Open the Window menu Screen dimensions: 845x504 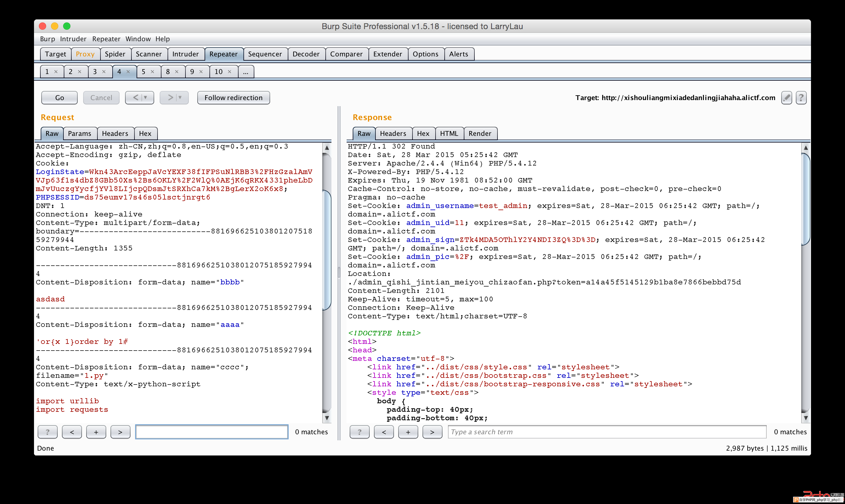tap(138, 39)
